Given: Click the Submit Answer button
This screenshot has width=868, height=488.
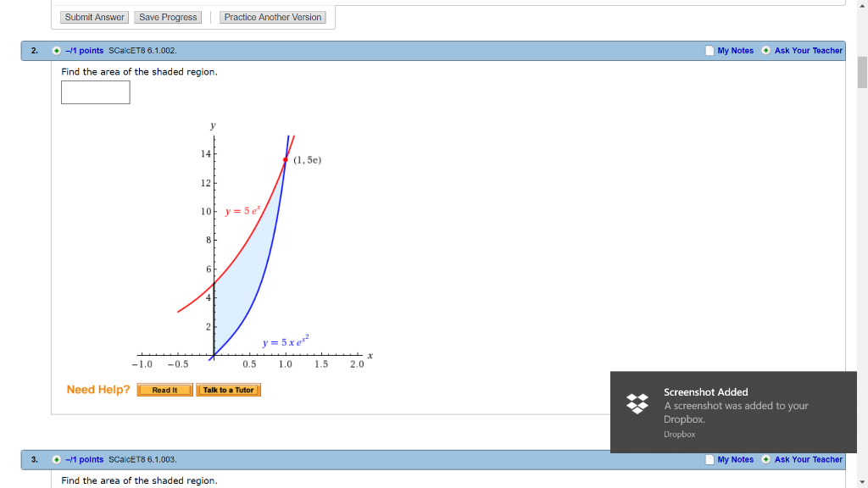Looking at the screenshot, I should [x=93, y=16].
